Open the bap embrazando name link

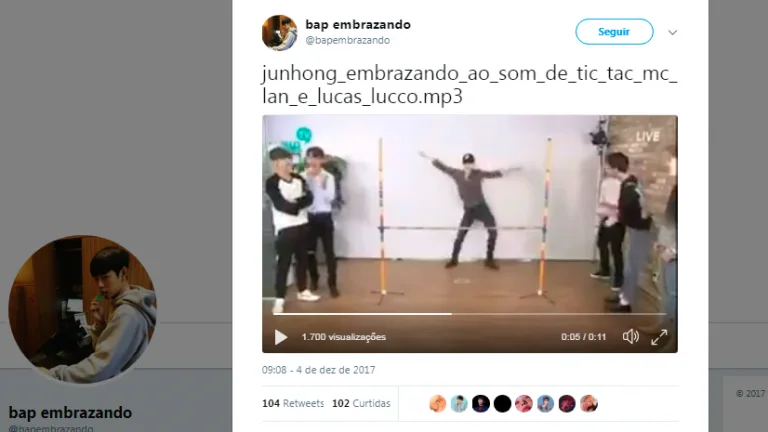tap(358, 24)
